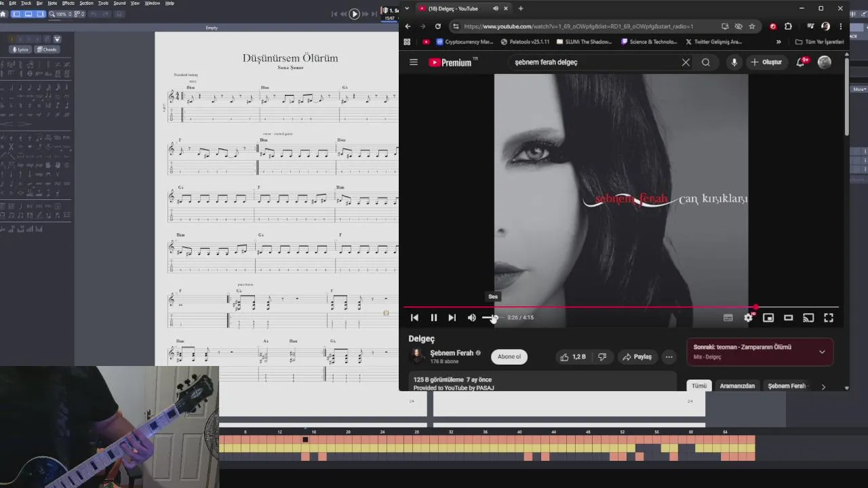Expand the voice selector drop arrow

click(57, 39)
